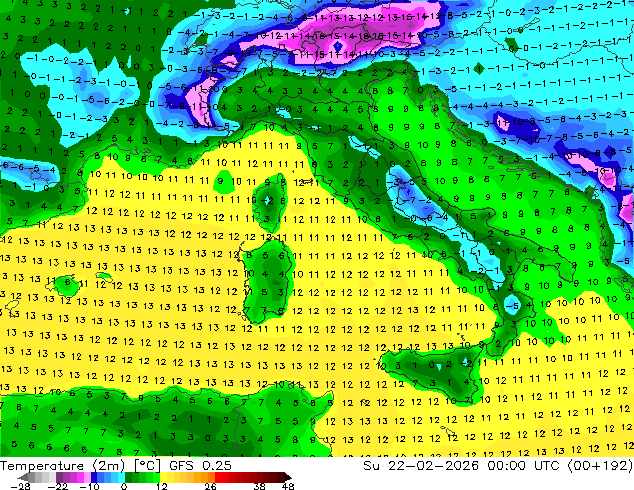Screen dimensions: 634x490
Task: Click the '26' legend value
Action: pyautogui.click(x=210, y=486)
